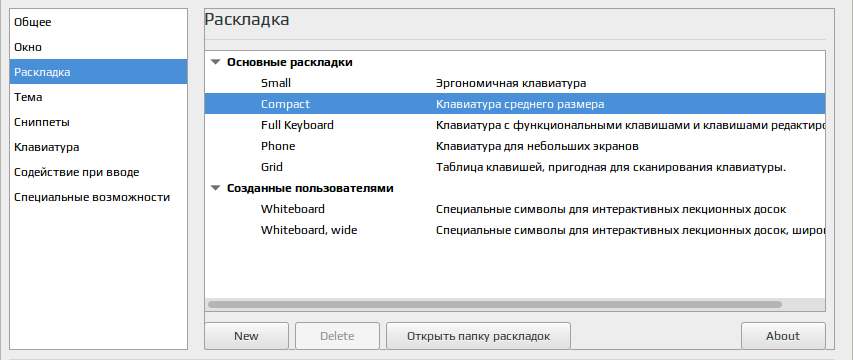Screen dimensions: 853x360
Task: Open Специальные возможности settings
Action: click(x=98, y=197)
